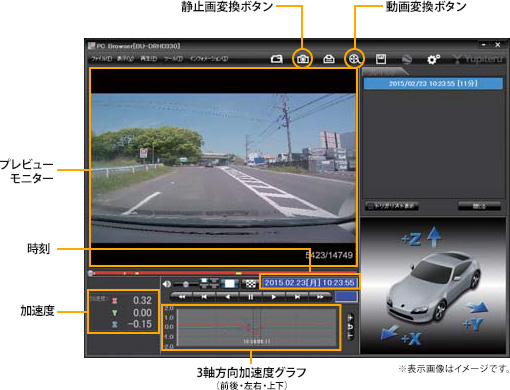Toggle the トリガリスト表示 checkbox
The height and width of the screenshot is (390, 510).
click(x=369, y=206)
